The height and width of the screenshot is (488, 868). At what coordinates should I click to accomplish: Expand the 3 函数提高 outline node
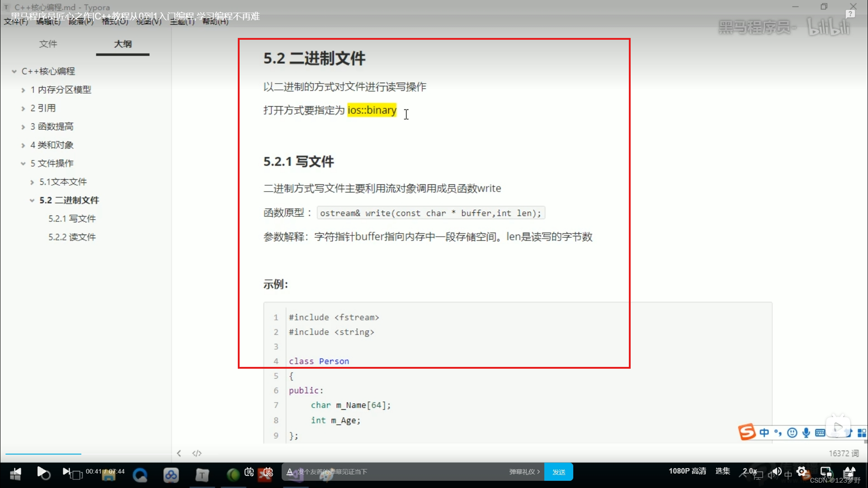[x=23, y=127]
